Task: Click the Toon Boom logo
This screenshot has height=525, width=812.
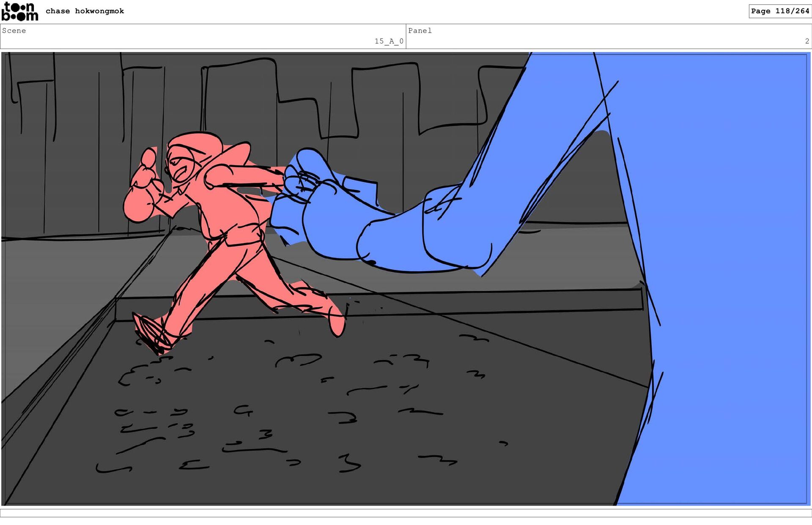Action: pyautogui.click(x=19, y=11)
